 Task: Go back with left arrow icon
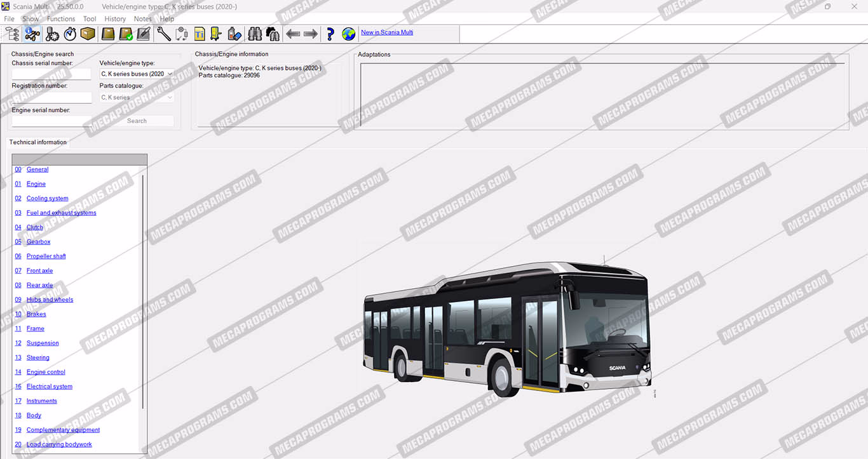point(293,34)
